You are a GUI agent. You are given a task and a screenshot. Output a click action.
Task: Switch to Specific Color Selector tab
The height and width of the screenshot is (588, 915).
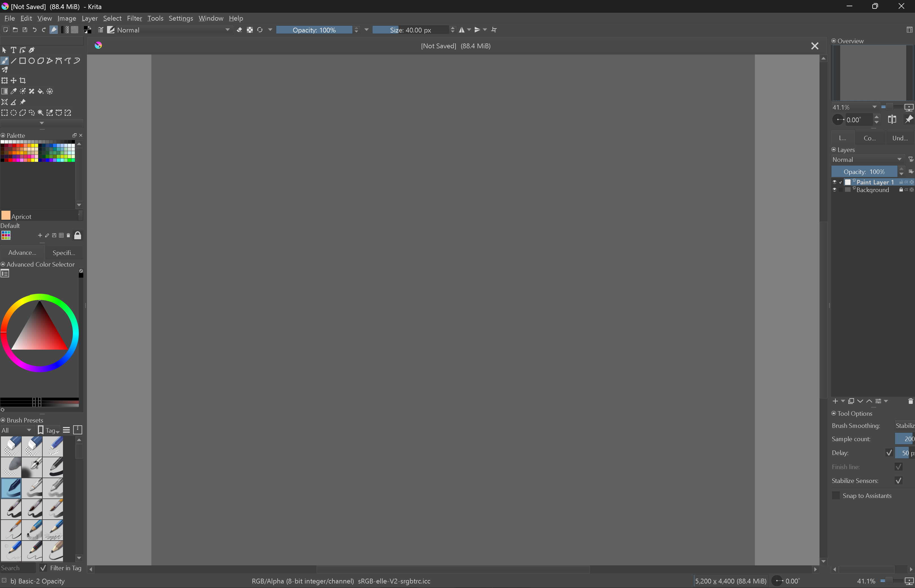pyautogui.click(x=64, y=252)
